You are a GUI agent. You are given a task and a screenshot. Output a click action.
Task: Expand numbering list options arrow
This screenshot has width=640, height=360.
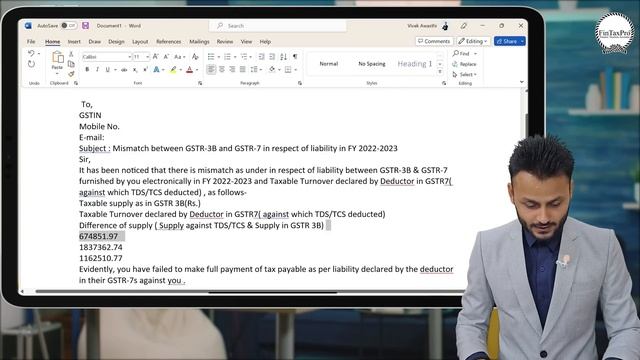235,57
